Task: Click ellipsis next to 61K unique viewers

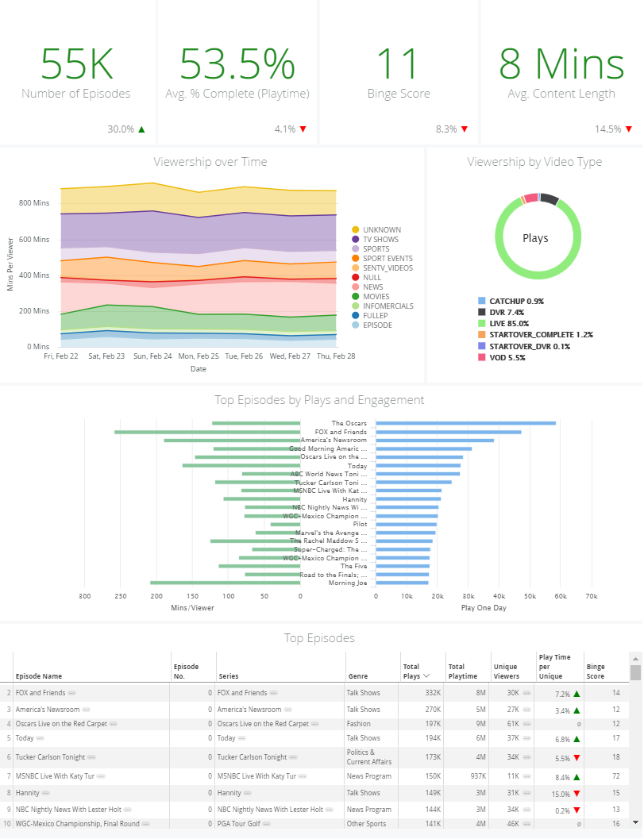Action: [x=526, y=724]
